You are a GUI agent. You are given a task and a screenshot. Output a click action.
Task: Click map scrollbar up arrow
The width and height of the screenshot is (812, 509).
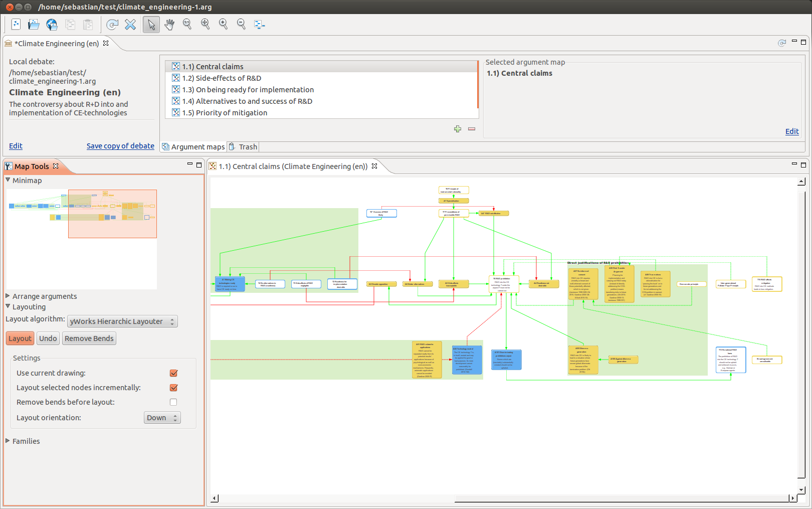click(x=801, y=182)
